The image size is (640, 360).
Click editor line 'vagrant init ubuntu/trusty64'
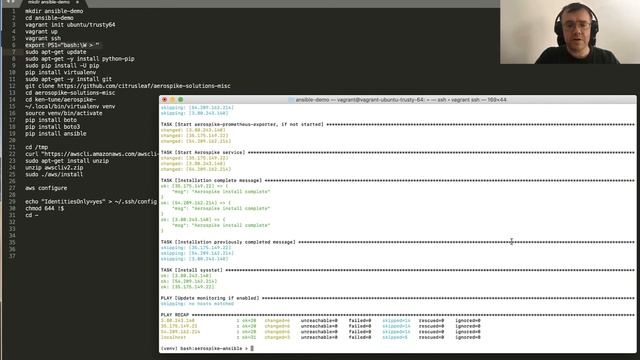[70, 25]
